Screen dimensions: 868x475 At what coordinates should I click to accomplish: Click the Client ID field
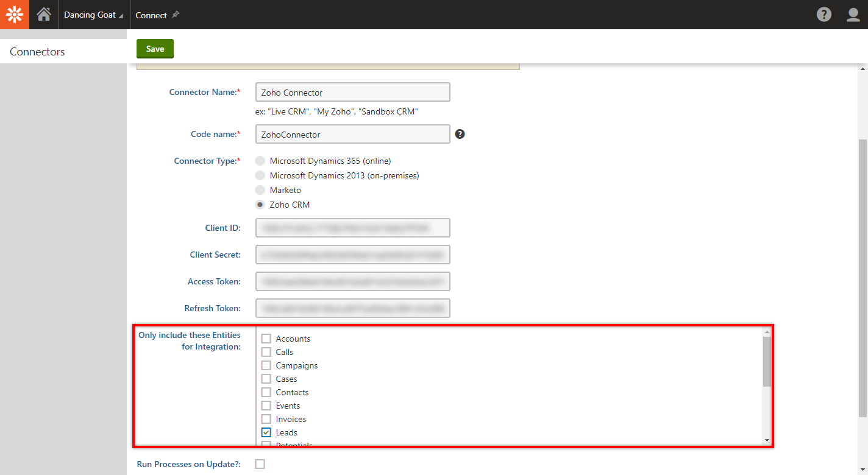(x=353, y=228)
